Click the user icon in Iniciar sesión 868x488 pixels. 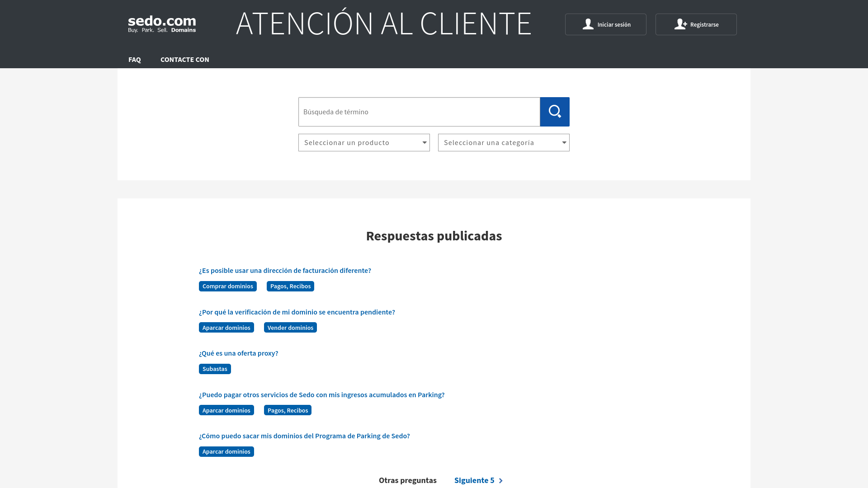pyautogui.click(x=588, y=24)
